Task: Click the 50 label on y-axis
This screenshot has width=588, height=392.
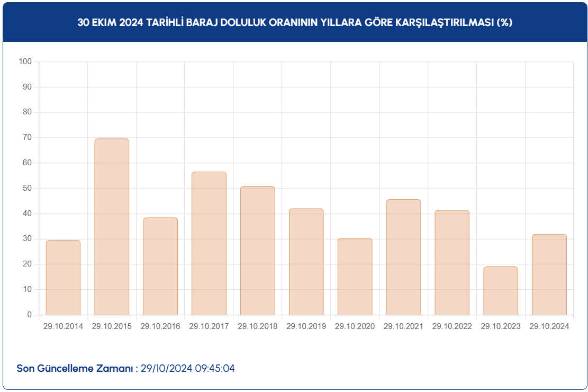Action: (28, 188)
